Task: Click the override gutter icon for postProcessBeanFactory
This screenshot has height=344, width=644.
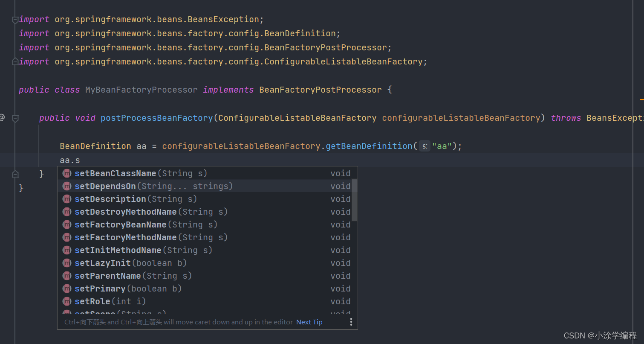Action: (x=2, y=117)
